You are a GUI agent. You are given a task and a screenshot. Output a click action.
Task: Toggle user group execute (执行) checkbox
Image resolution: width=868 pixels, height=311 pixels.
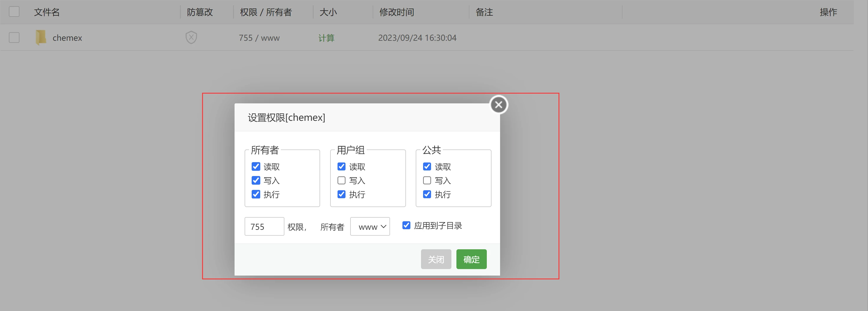341,194
